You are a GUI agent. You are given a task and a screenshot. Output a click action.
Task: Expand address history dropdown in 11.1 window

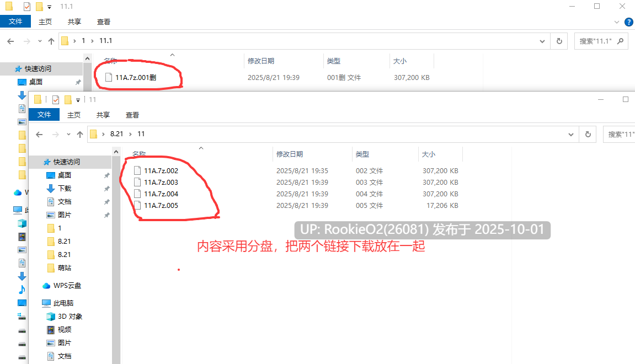click(x=542, y=41)
